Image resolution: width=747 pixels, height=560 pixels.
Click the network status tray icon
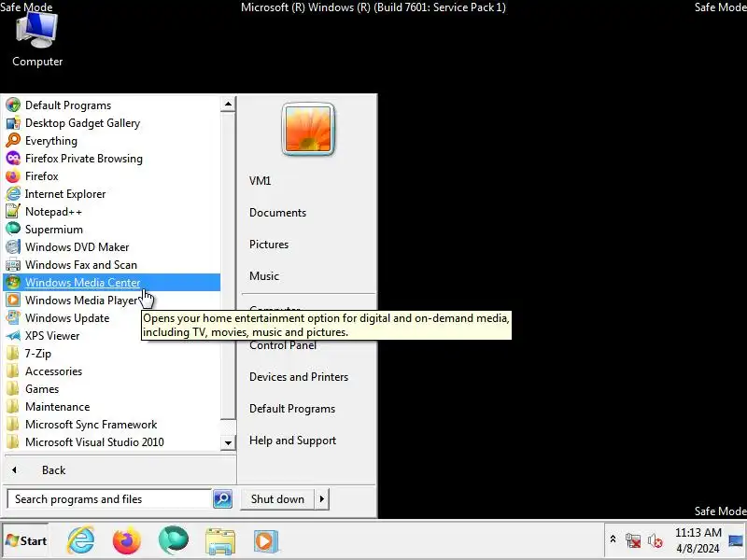click(633, 540)
